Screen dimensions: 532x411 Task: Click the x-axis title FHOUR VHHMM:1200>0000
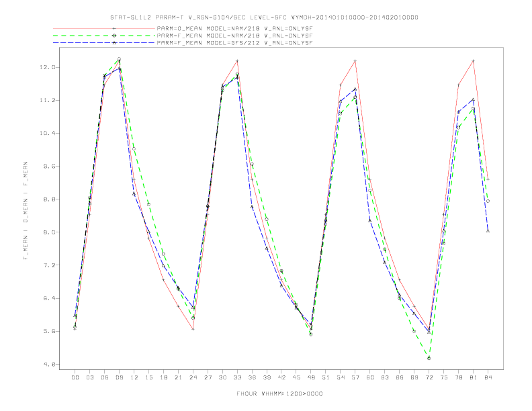pos(279,394)
